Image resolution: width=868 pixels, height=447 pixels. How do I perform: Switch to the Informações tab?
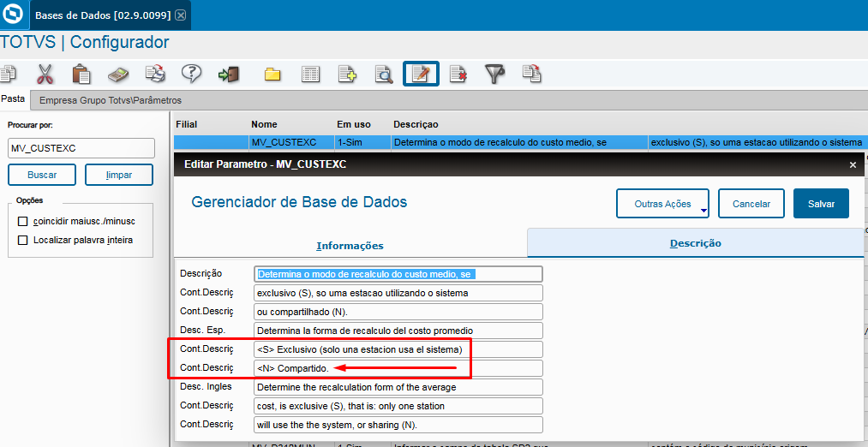(x=350, y=246)
